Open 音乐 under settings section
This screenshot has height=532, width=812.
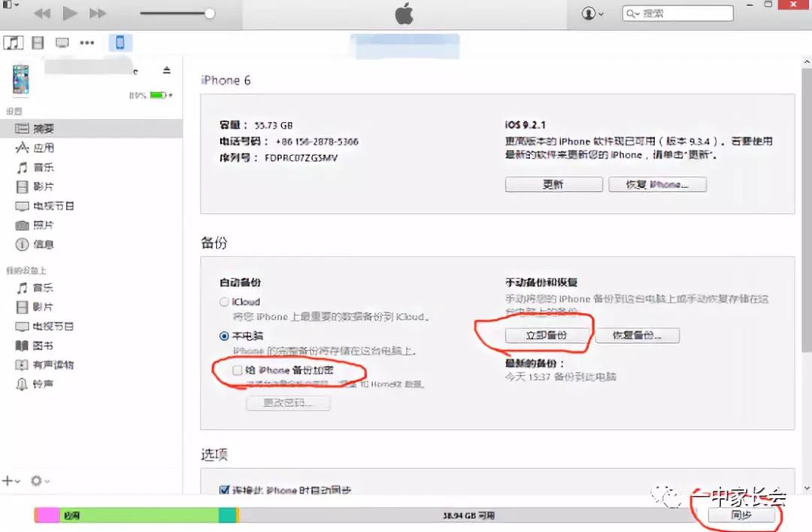pyautogui.click(x=35, y=168)
